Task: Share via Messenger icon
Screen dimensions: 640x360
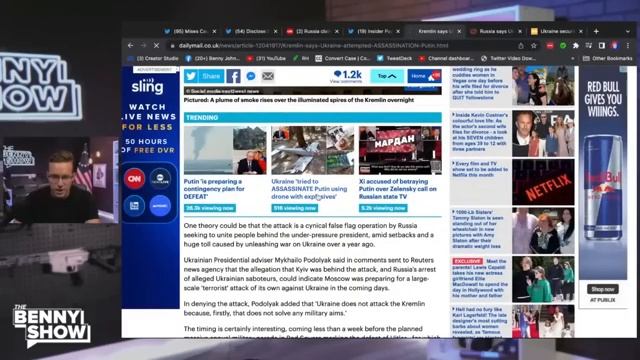Action: point(251,76)
